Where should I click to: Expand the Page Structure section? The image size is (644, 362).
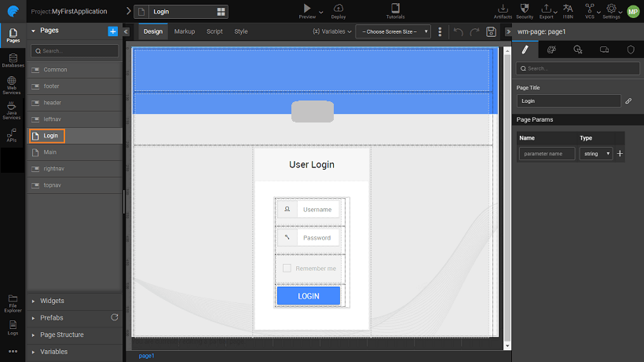(x=61, y=335)
